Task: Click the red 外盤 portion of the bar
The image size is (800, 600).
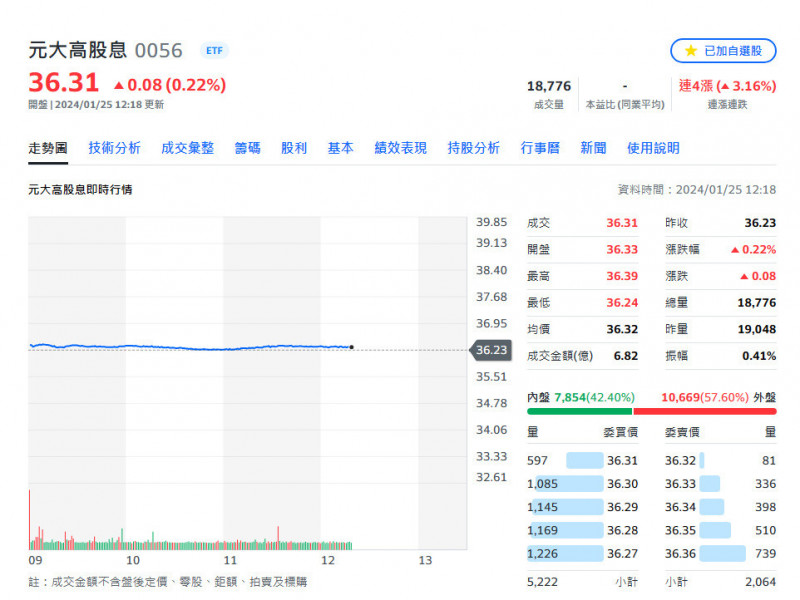Action: pos(705,411)
